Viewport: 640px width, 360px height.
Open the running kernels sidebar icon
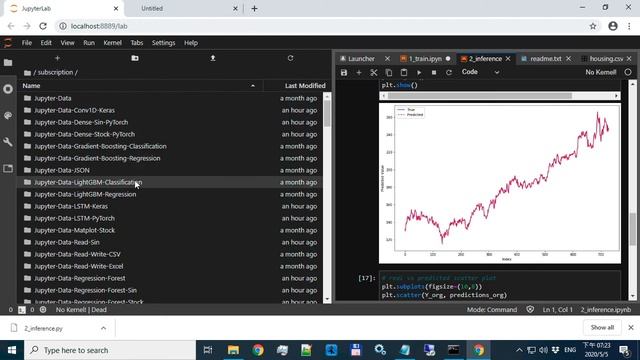coord(8,89)
